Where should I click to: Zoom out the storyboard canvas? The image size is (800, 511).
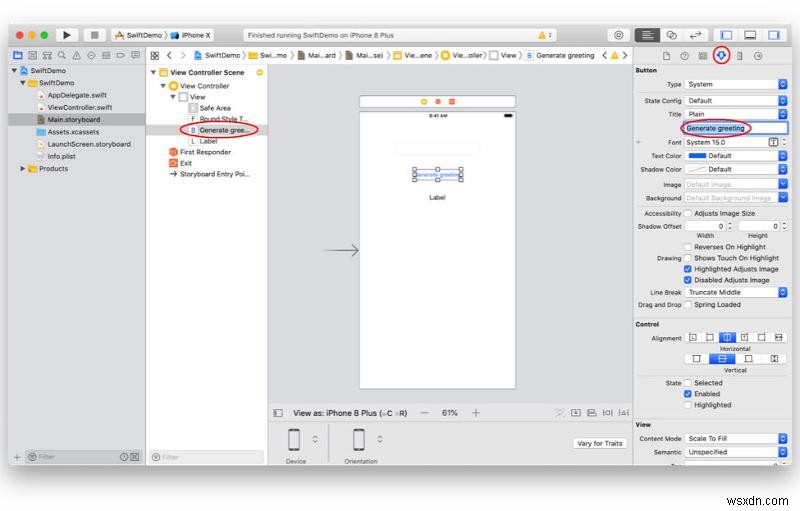click(424, 413)
